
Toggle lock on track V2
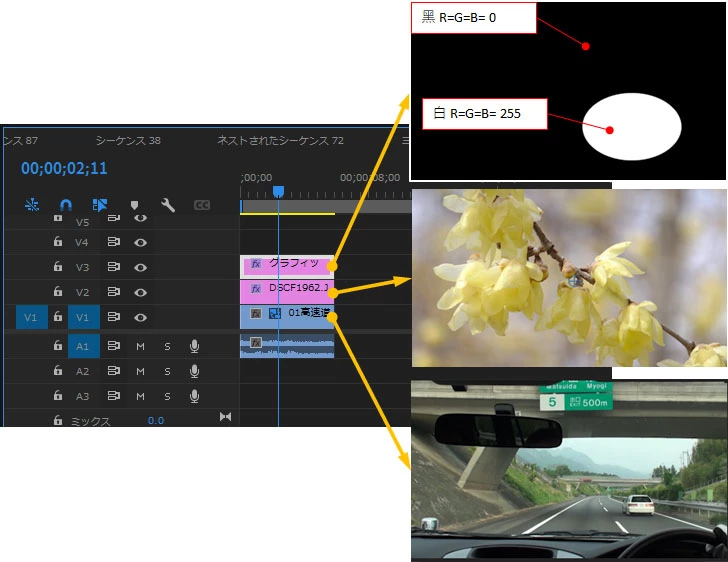(58, 292)
